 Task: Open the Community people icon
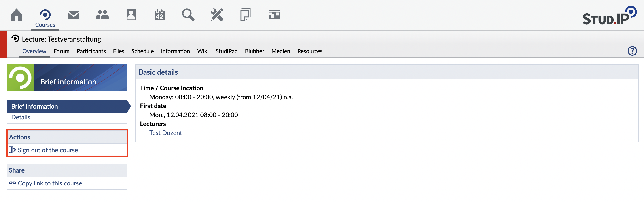click(x=102, y=15)
